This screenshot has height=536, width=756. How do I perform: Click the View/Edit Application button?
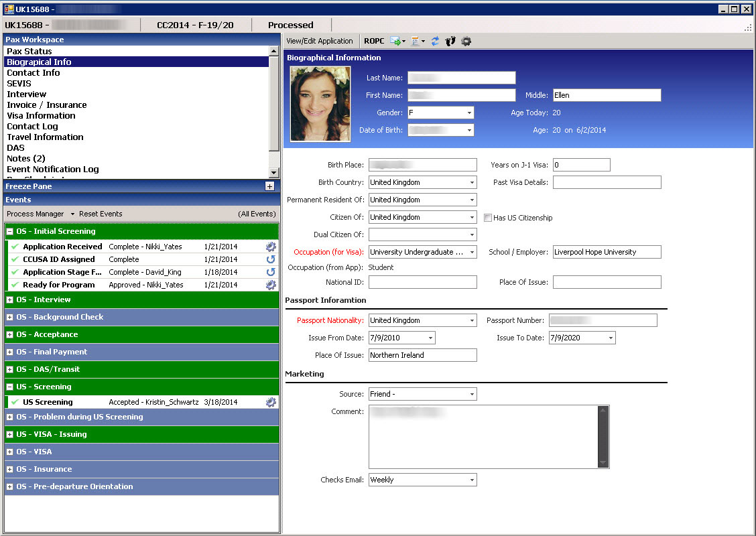(x=320, y=41)
